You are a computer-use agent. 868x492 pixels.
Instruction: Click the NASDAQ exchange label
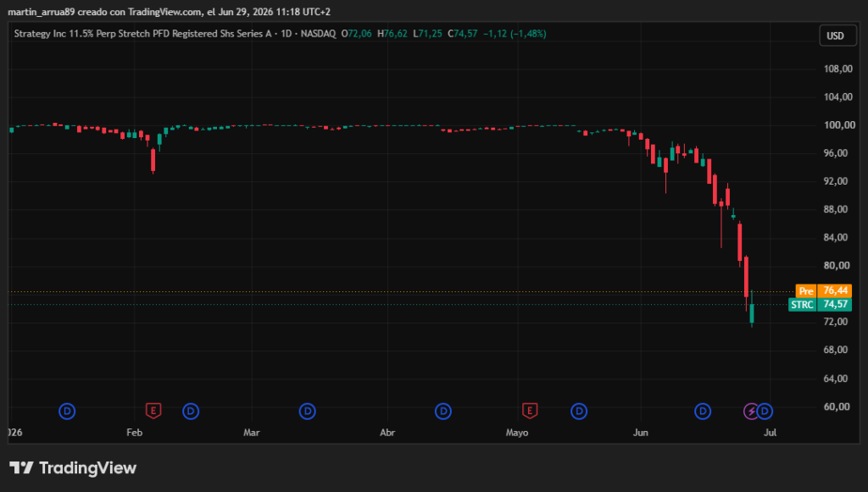pyautogui.click(x=319, y=34)
